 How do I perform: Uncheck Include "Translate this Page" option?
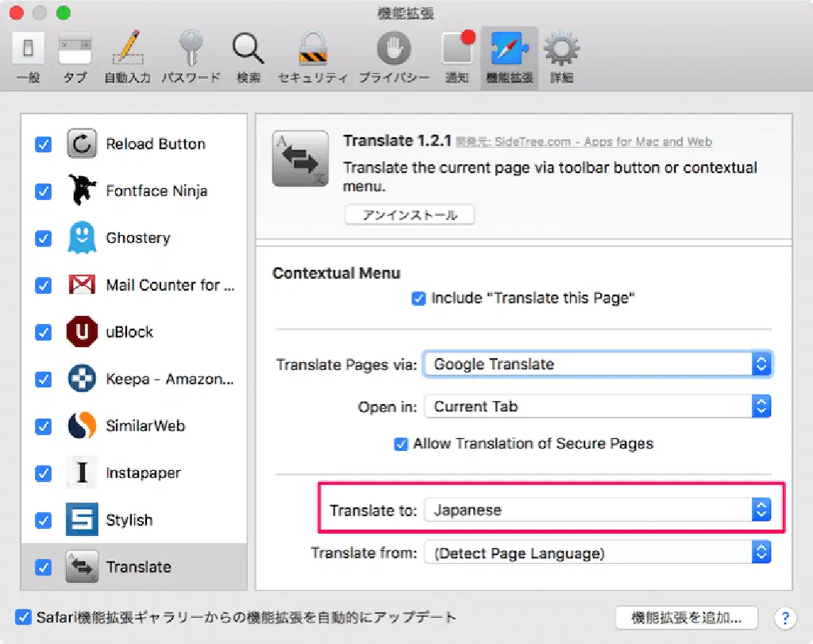coord(419,299)
